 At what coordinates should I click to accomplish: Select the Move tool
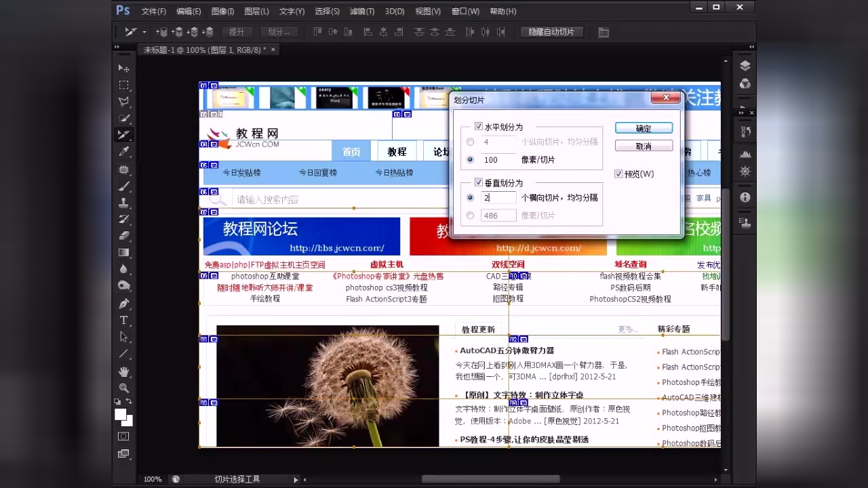tap(123, 68)
